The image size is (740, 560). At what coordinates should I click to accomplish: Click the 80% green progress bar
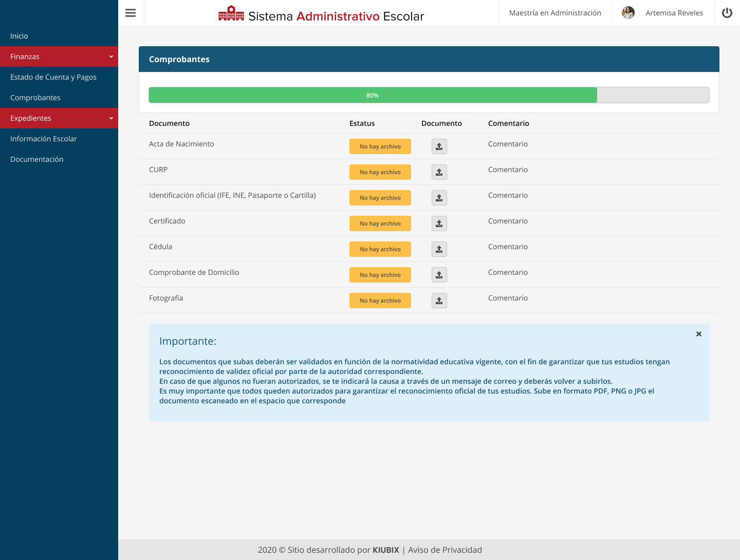[x=373, y=95]
